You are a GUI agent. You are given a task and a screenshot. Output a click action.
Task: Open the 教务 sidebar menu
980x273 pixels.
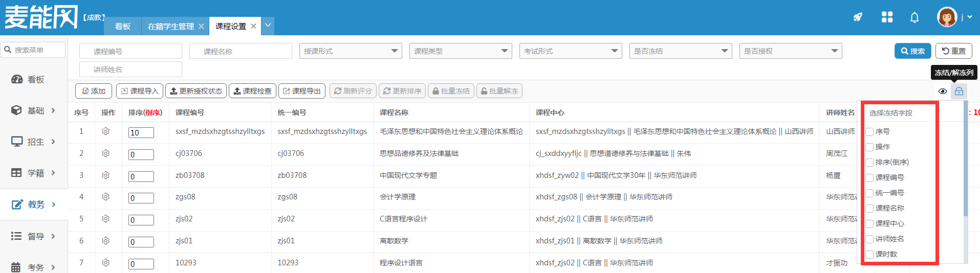34,204
